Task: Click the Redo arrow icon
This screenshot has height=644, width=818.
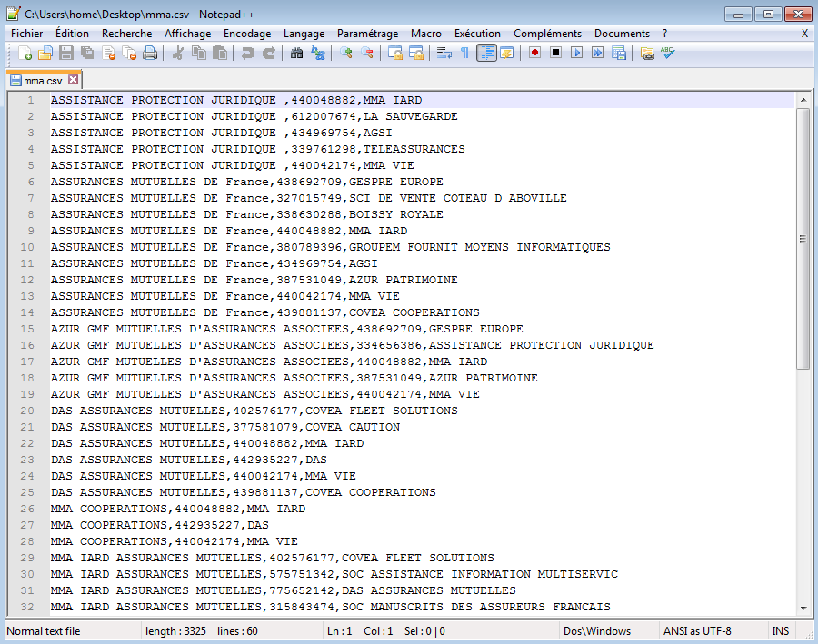Action: tap(269, 54)
